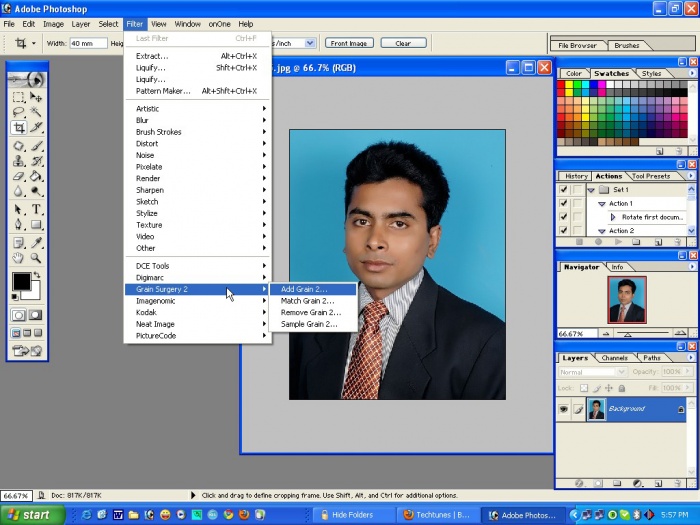Image resolution: width=700 pixels, height=525 pixels.
Task: Toggle lock position in Layers panel
Action: [x=609, y=388]
